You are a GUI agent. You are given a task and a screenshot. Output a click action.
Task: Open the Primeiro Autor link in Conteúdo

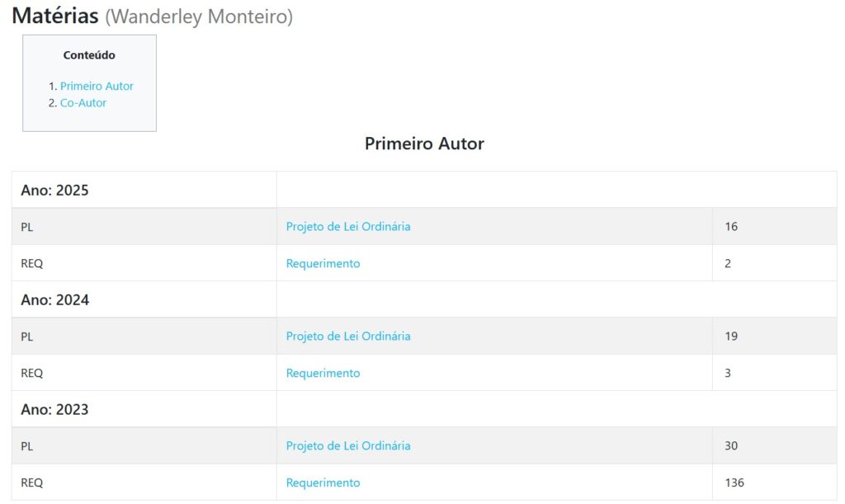coord(97,86)
